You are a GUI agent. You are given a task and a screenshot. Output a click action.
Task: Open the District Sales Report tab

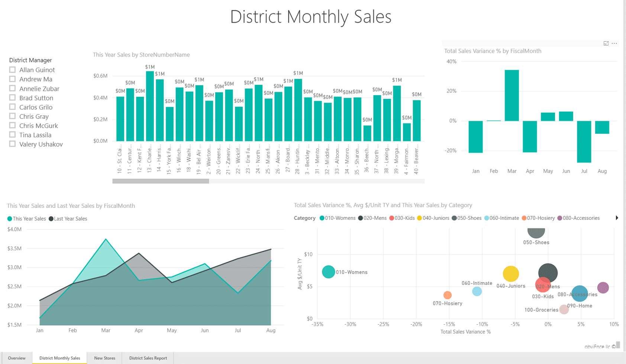(148, 358)
